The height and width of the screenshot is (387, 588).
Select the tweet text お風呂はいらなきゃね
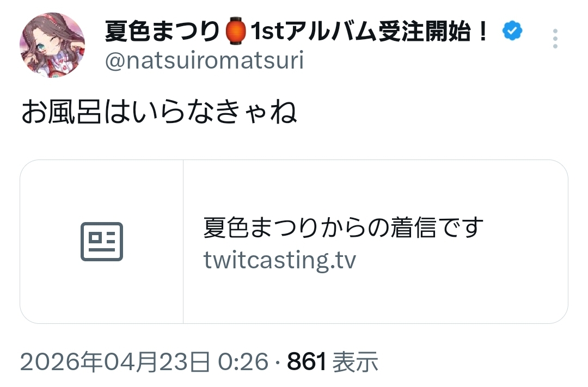[x=159, y=112]
